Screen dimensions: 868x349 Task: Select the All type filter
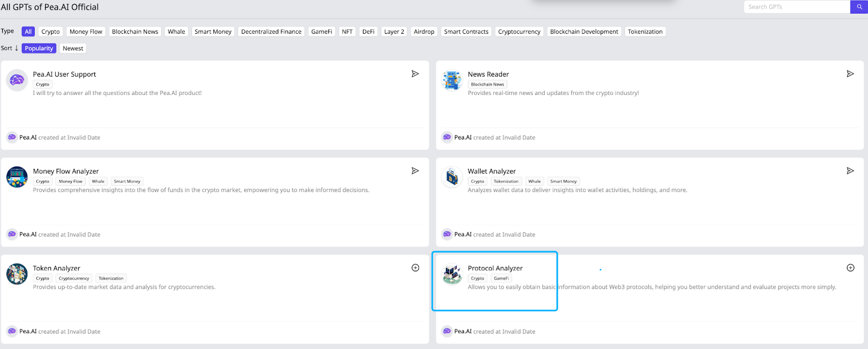(x=28, y=31)
